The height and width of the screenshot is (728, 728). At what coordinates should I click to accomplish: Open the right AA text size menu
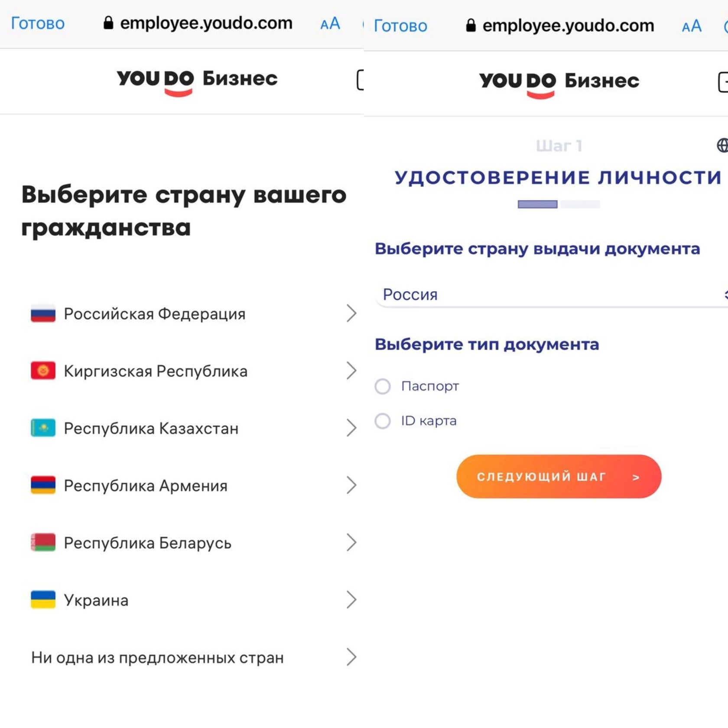pyautogui.click(x=691, y=26)
